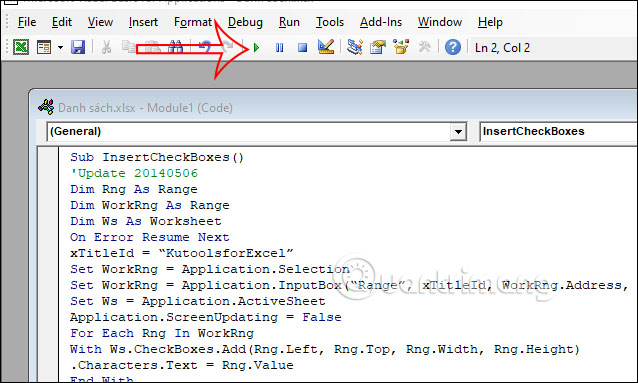The image size is (638, 383).
Task: Click the Application.Selection line
Action: tap(210, 269)
